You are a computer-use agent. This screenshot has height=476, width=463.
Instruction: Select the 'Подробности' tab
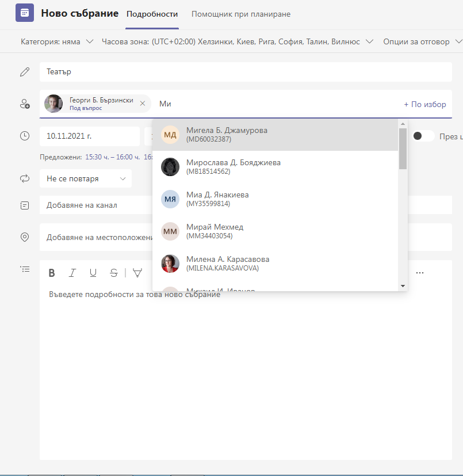pyautogui.click(x=152, y=13)
